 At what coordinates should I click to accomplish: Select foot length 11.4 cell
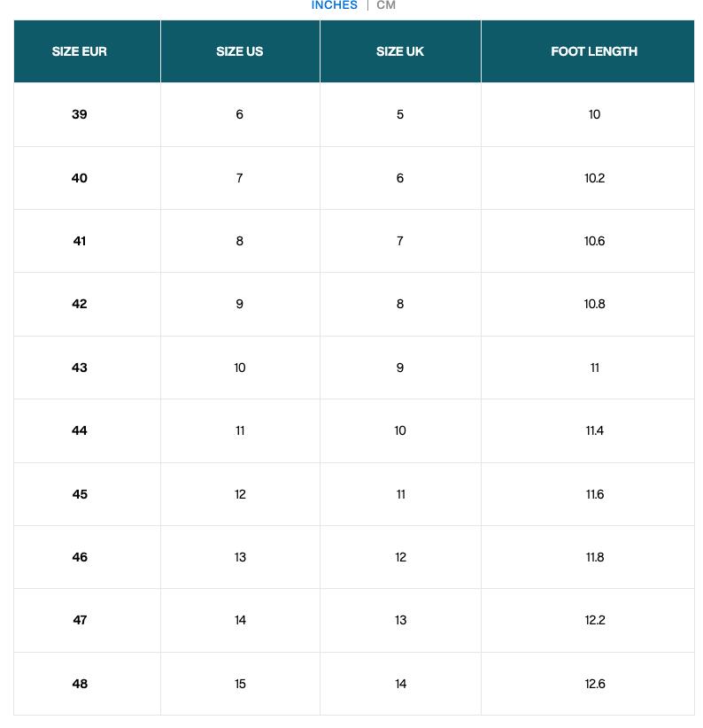594,430
